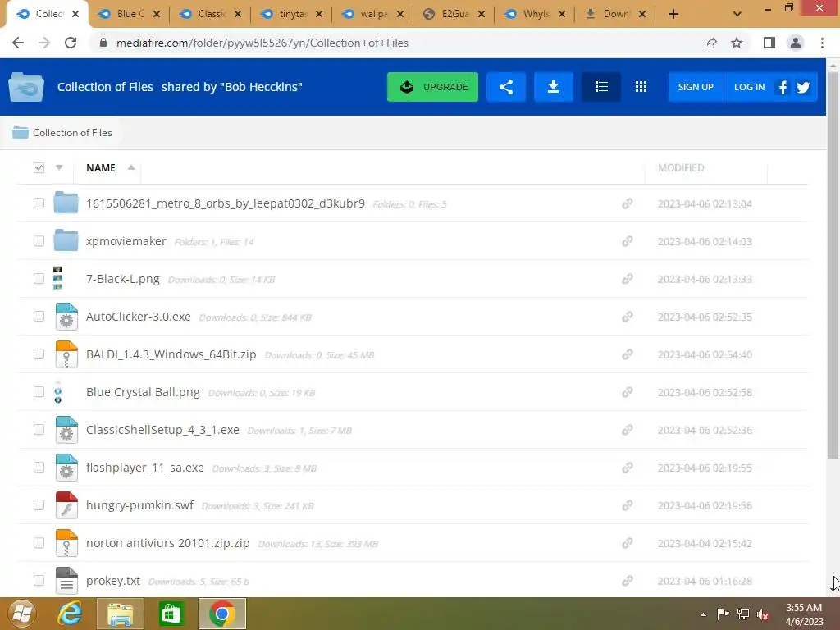840x630 pixels.
Task: Click the Twitter login icon
Action: pos(803,87)
